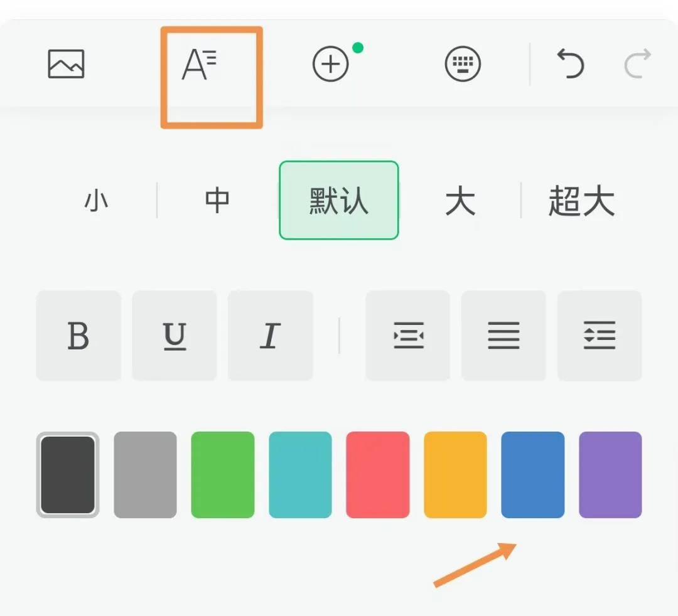The width and height of the screenshot is (678, 616).
Task: Adjust line spacing with the spacing icon
Action: point(600,336)
